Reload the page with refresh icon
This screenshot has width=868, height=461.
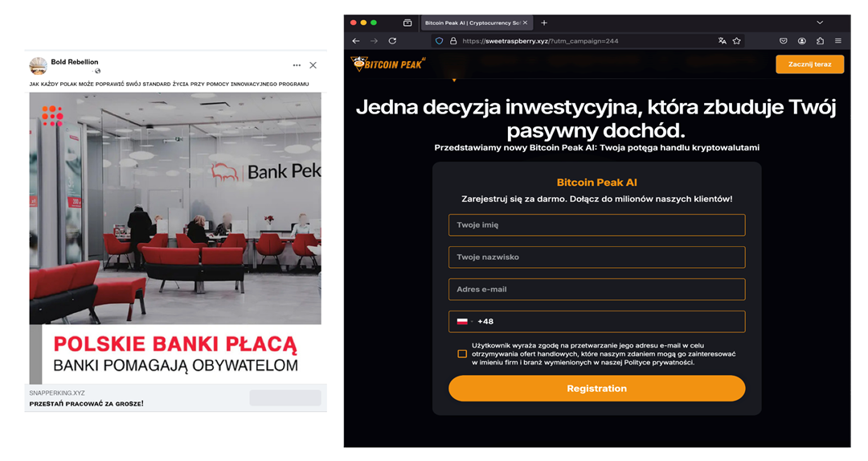pyautogui.click(x=392, y=41)
